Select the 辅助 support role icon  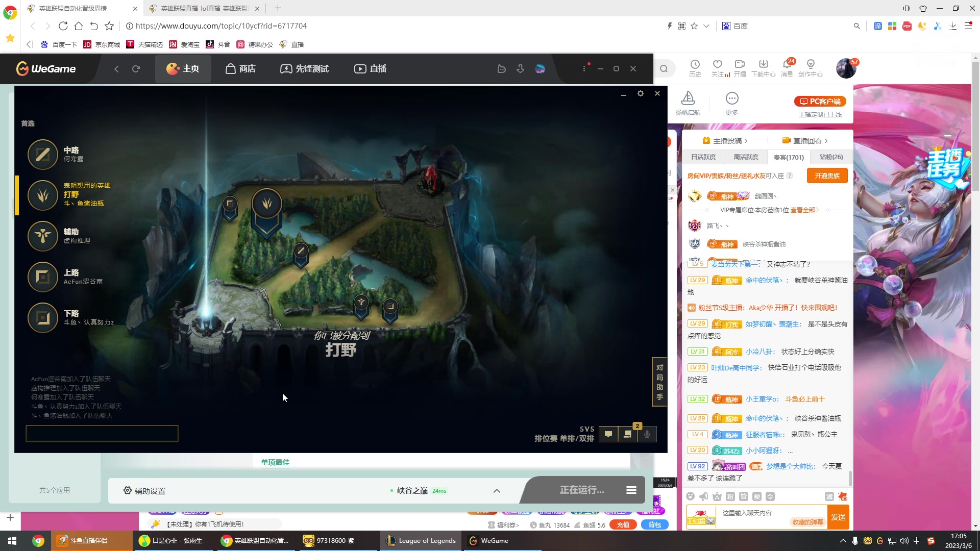click(43, 236)
